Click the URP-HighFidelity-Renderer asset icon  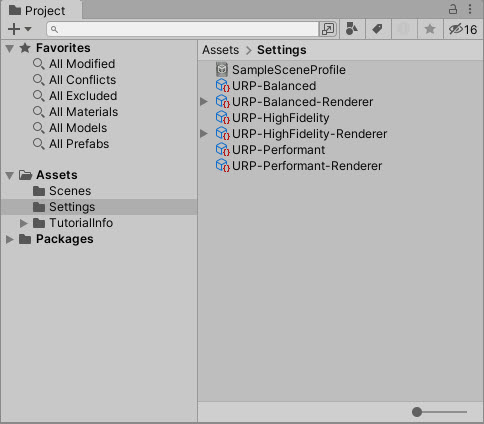click(x=223, y=134)
